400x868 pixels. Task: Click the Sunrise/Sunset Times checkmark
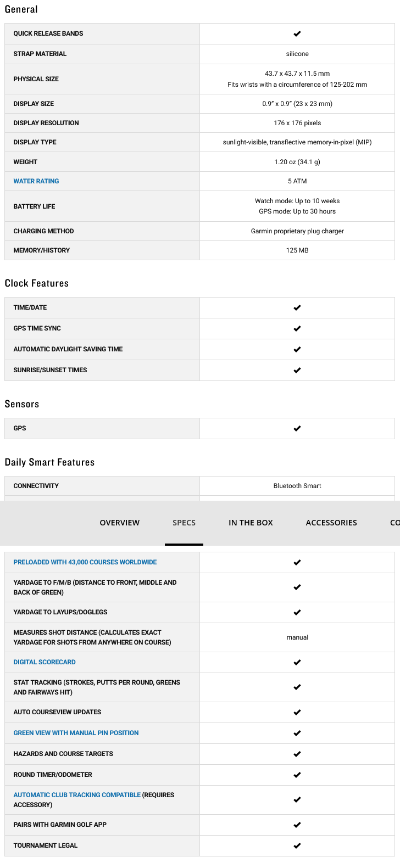pyautogui.click(x=297, y=370)
